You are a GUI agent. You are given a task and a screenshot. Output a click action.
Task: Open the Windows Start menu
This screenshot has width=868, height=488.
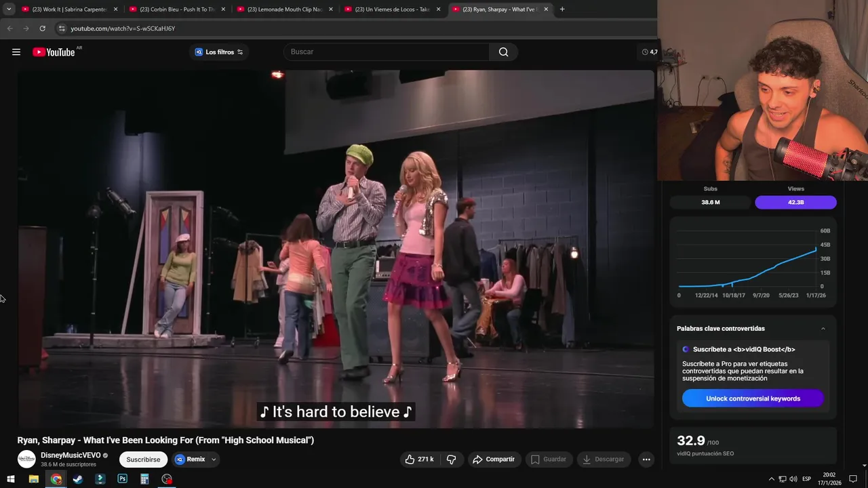point(11,479)
